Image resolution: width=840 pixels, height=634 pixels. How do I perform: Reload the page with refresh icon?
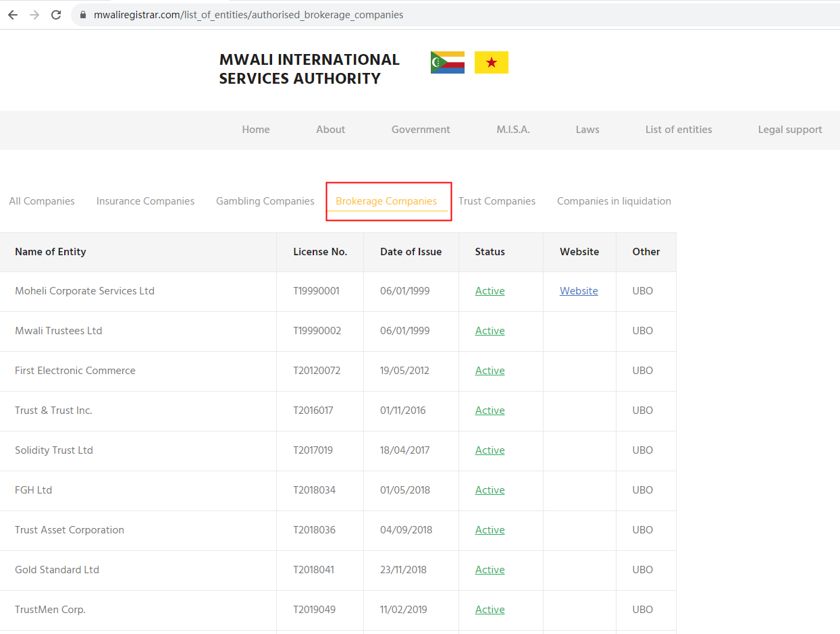click(56, 15)
